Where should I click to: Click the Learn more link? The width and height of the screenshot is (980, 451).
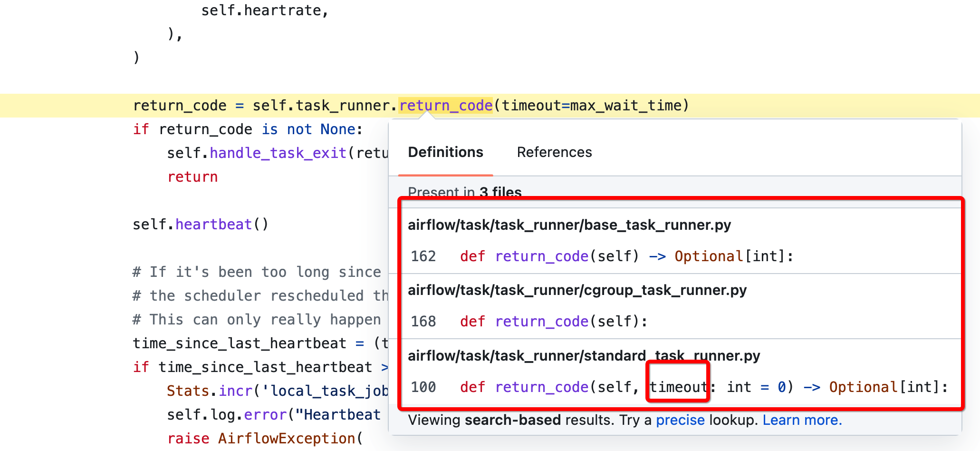(x=802, y=420)
